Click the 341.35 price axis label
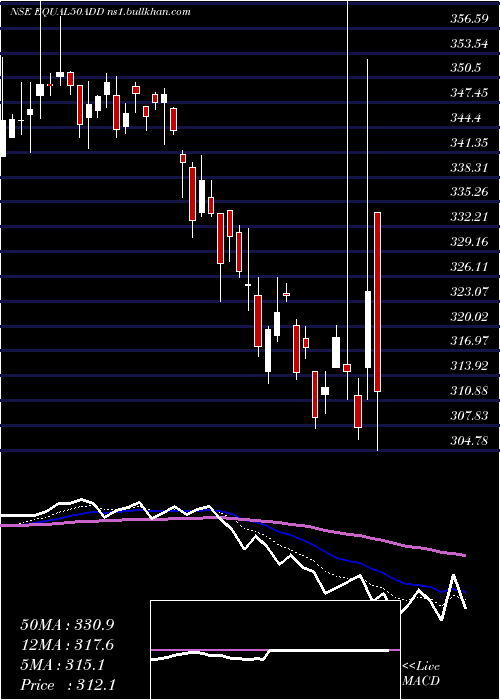The width and height of the screenshot is (500, 700). (x=469, y=143)
